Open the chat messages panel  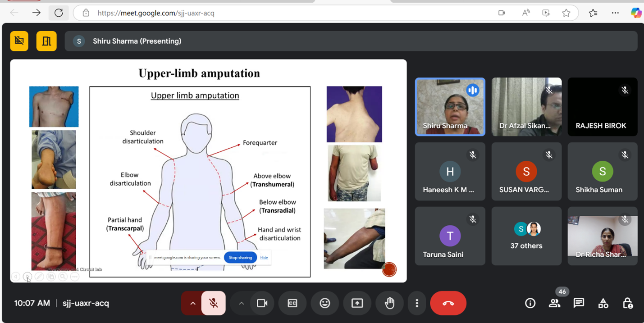(x=579, y=303)
